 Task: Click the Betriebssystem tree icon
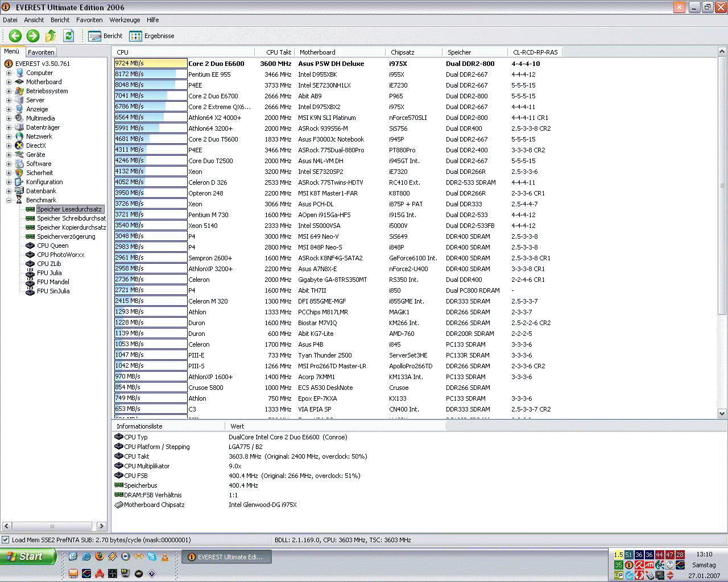(19, 91)
